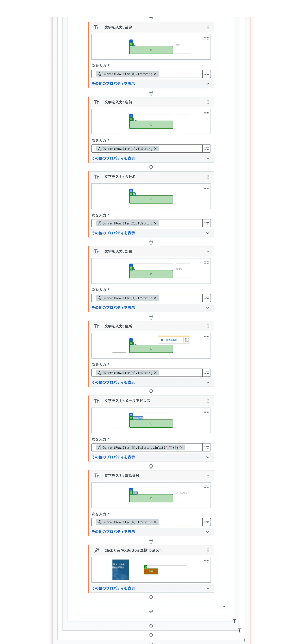The height and width of the screenshot is (644, 302).
Task: Click the その他のプロパティを表示 link in 会社名 step
Action: (113, 233)
